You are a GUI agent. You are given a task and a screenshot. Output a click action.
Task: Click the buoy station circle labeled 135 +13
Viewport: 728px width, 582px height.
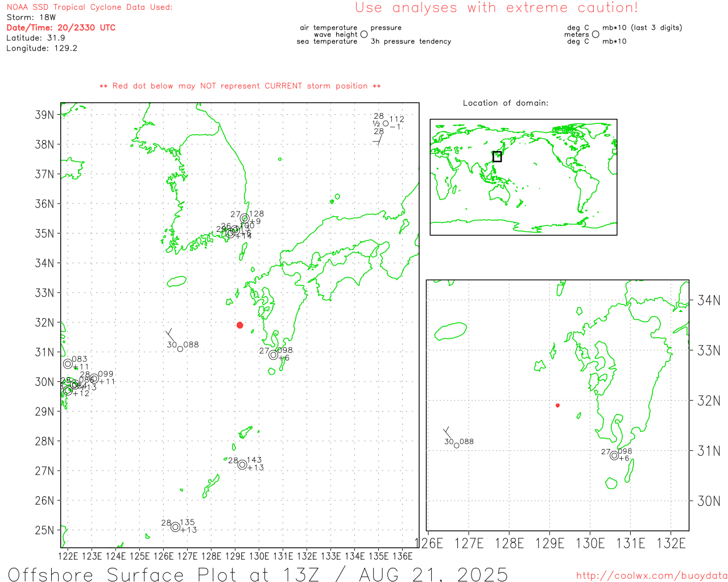coord(175,527)
